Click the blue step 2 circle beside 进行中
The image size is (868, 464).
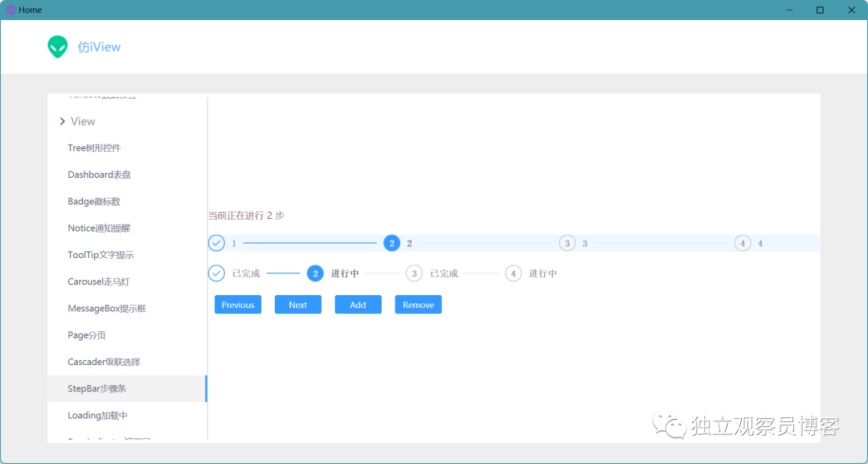pos(316,273)
